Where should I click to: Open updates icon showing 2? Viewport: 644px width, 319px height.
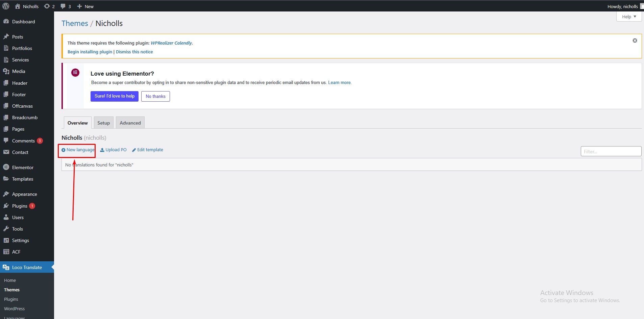pos(47,6)
